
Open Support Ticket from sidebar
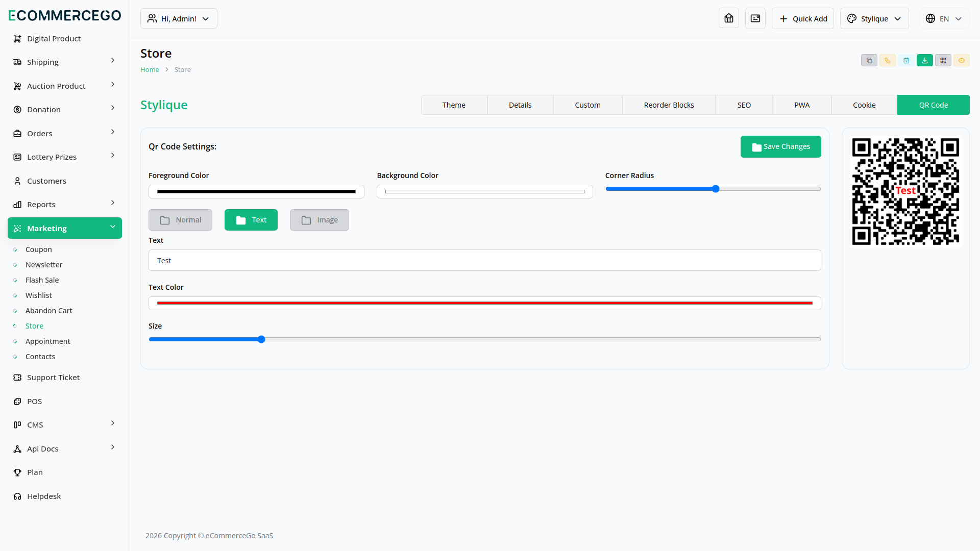[x=65, y=378]
